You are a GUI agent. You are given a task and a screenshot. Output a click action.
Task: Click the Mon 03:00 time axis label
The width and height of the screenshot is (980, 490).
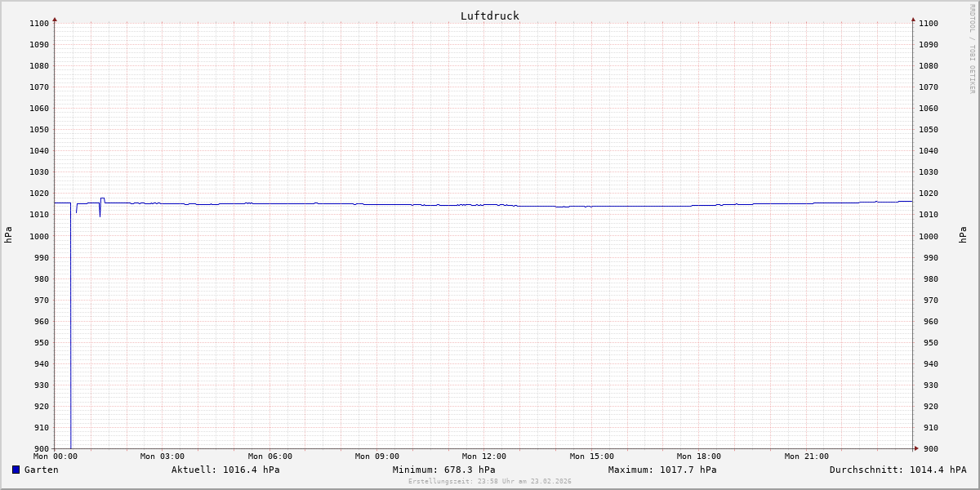pos(162,457)
